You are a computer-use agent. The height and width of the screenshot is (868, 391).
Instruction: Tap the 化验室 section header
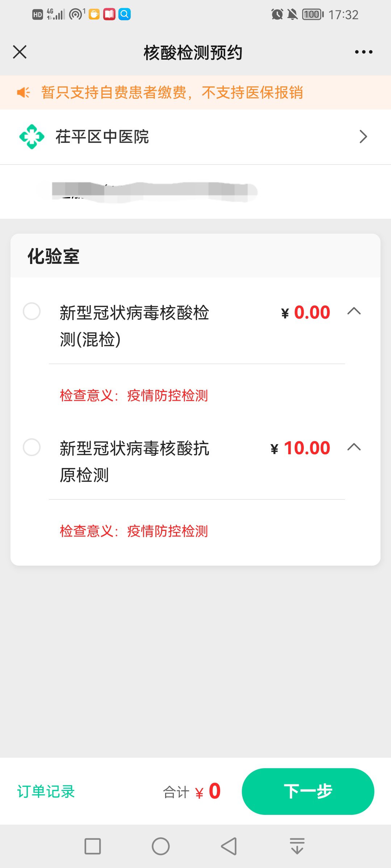pyautogui.click(x=54, y=256)
